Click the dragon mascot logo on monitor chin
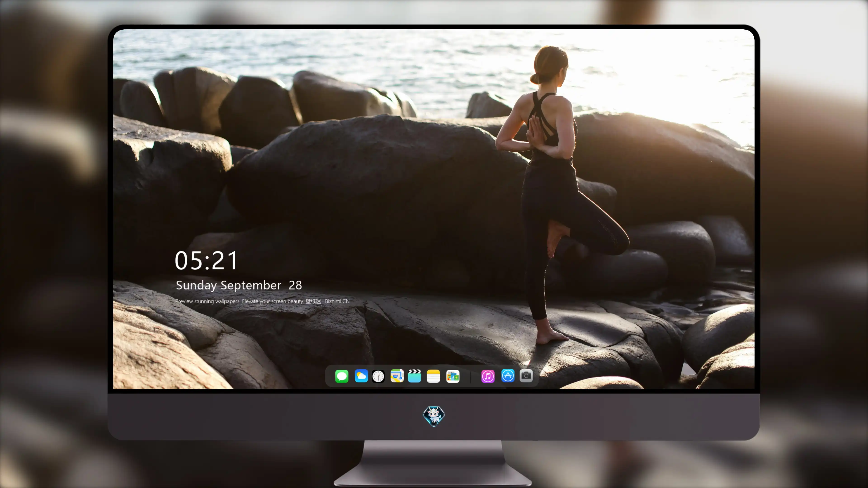868x488 pixels. [x=434, y=416]
